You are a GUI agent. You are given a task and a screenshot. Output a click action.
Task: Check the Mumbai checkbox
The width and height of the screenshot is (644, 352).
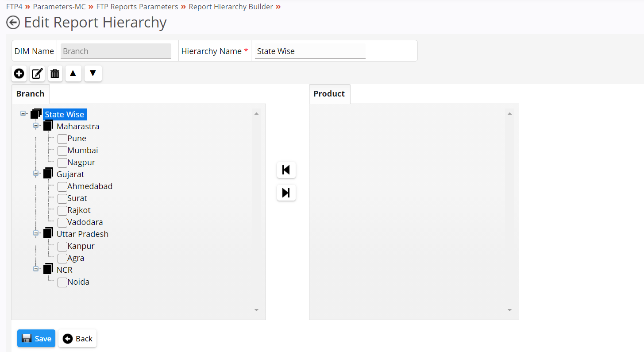coord(62,151)
